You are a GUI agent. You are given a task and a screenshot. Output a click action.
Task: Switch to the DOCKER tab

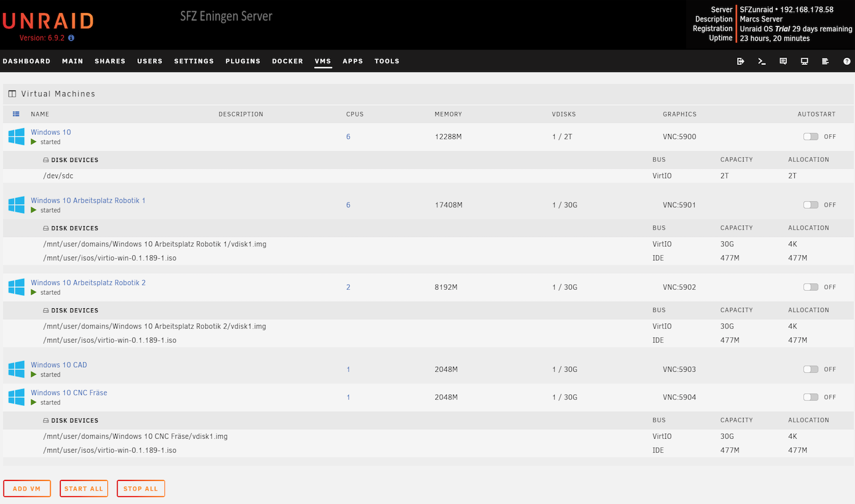click(287, 61)
